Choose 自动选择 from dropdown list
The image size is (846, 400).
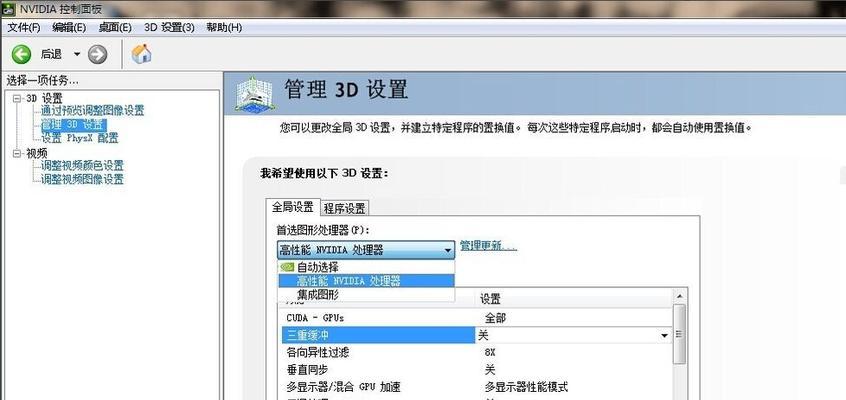click(x=366, y=267)
